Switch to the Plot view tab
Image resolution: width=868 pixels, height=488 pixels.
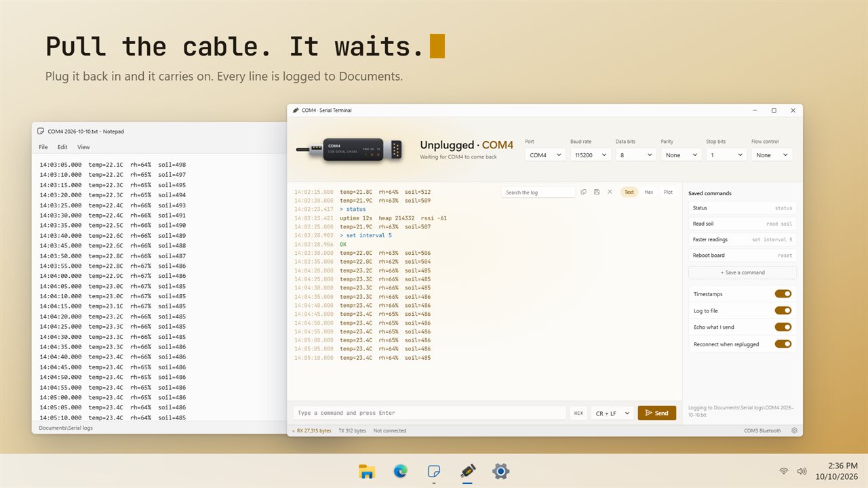click(x=669, y=192)
